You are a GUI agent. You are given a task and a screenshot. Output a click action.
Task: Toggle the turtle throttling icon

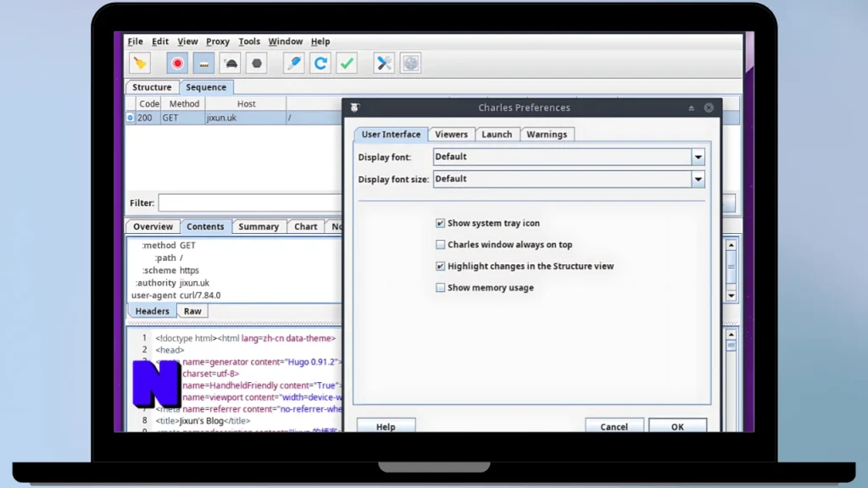(231, 63)
